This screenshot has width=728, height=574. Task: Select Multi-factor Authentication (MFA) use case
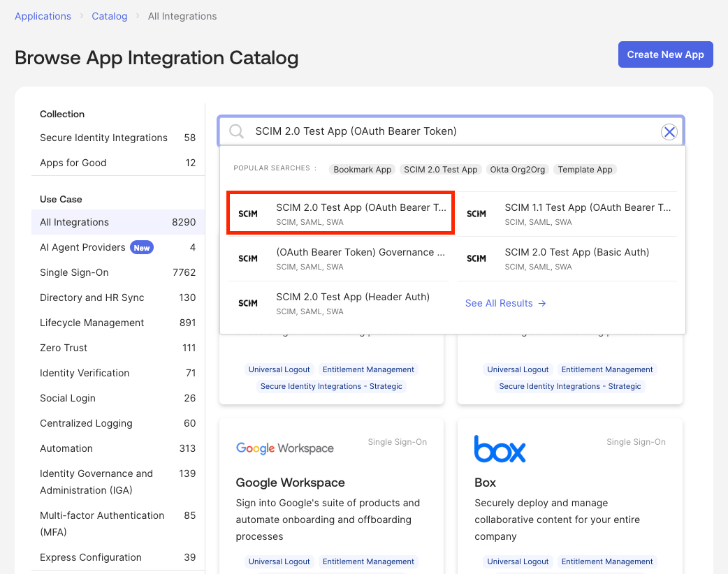[x=118, y=524]
